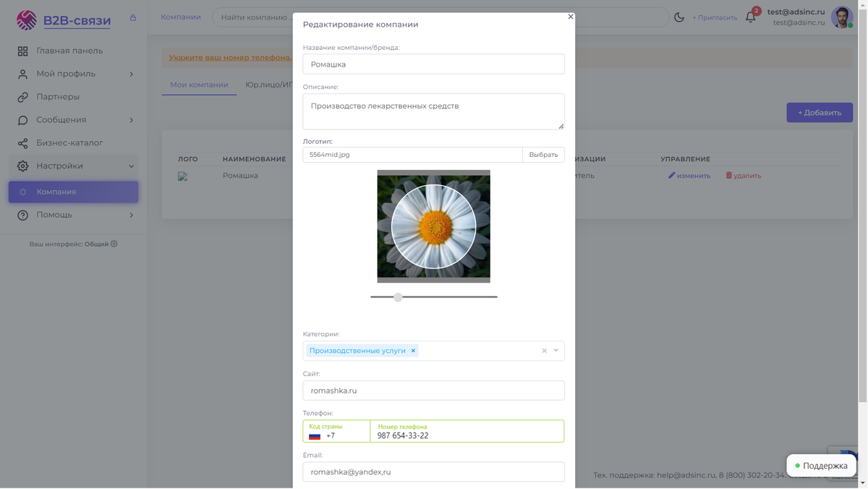
Task: Click the НАИМЕНОВАНИЕ column header
Action: tap(254, 159)
